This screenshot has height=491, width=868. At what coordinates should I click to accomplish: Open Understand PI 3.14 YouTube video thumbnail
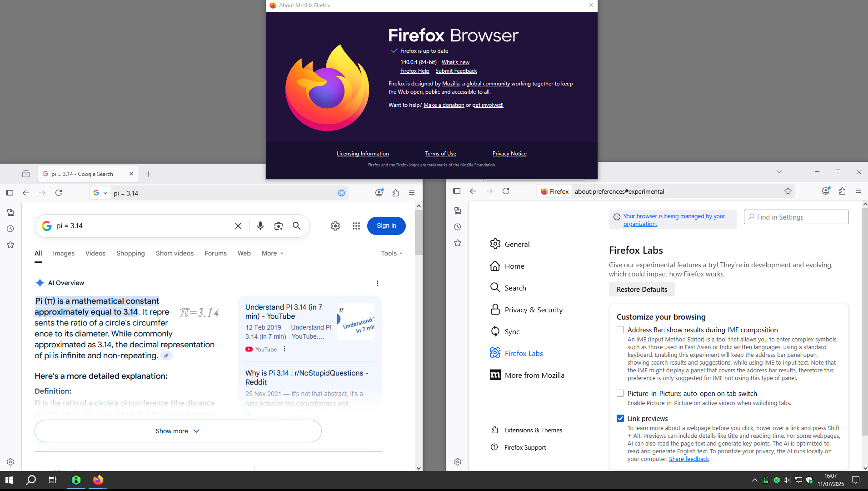click(x=356, y=321)
